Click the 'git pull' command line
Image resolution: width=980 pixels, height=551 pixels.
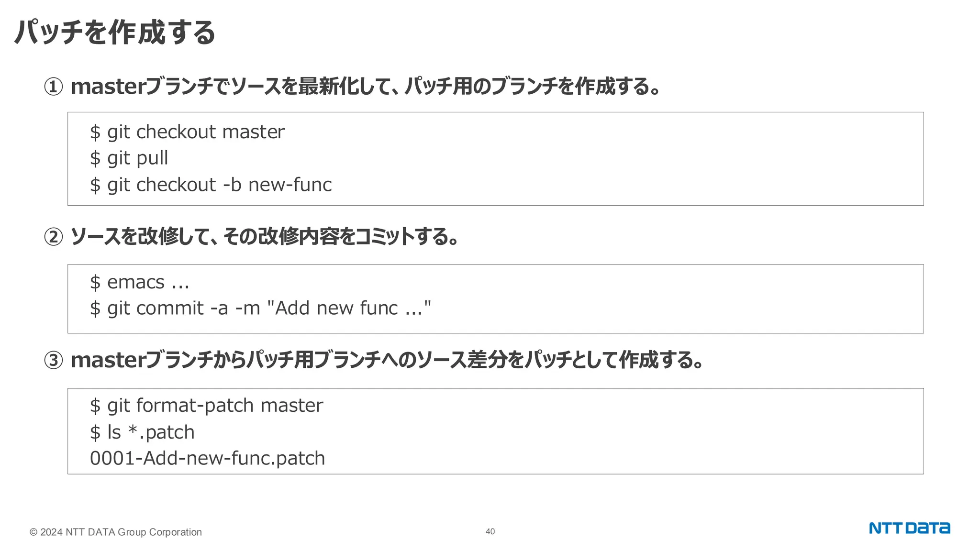[129, 158]
